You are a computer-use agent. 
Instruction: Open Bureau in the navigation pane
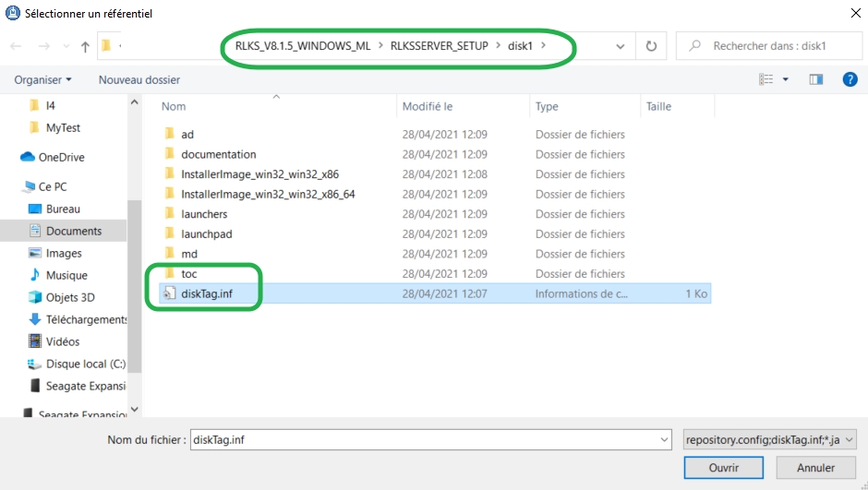63,209
